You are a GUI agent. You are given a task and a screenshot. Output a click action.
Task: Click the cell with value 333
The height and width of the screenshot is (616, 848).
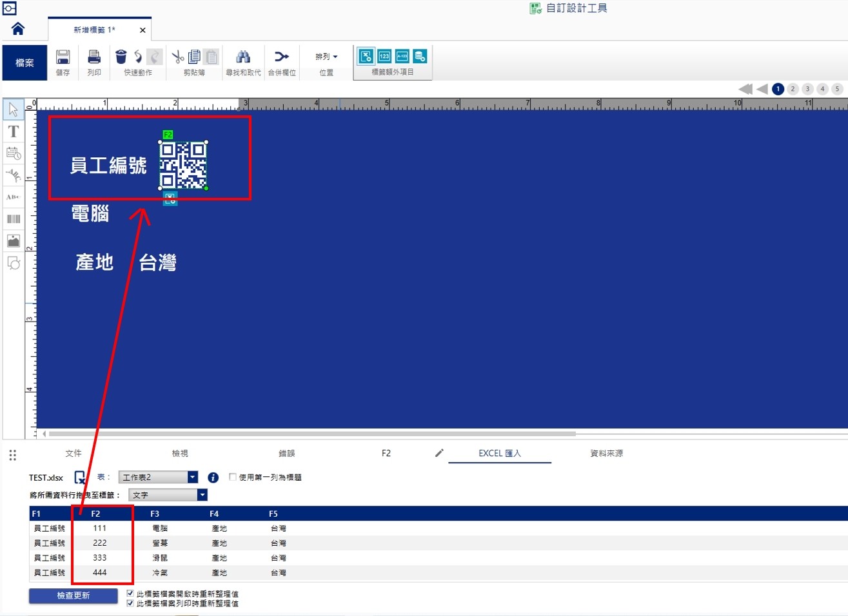tap(100, 558)
